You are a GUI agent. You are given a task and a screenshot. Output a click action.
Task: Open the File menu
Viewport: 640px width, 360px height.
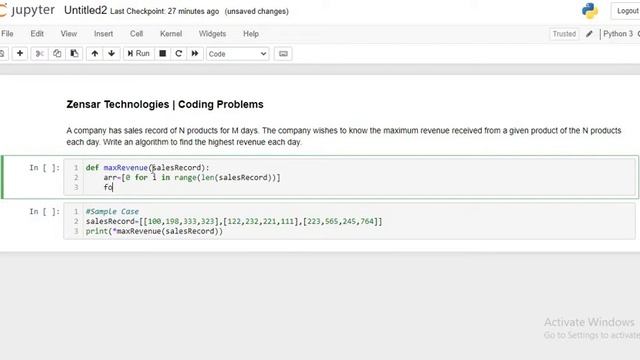[7, 34]
